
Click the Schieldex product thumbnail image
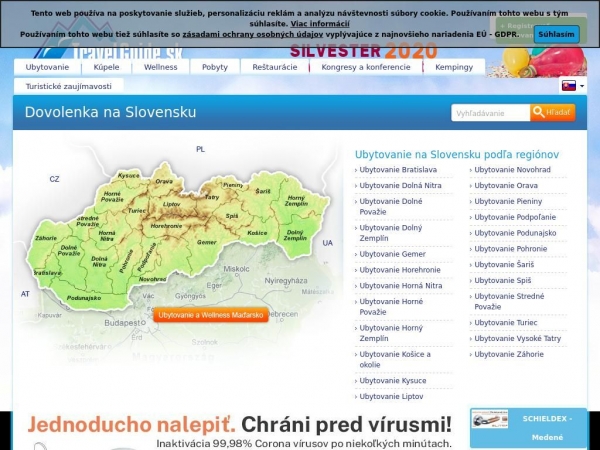tap(490, 419)
